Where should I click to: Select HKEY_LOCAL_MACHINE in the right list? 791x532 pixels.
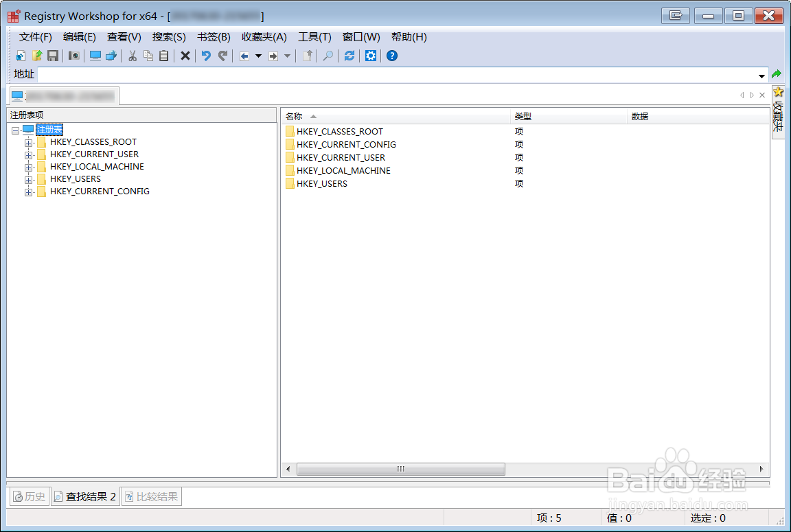(343, 170)
